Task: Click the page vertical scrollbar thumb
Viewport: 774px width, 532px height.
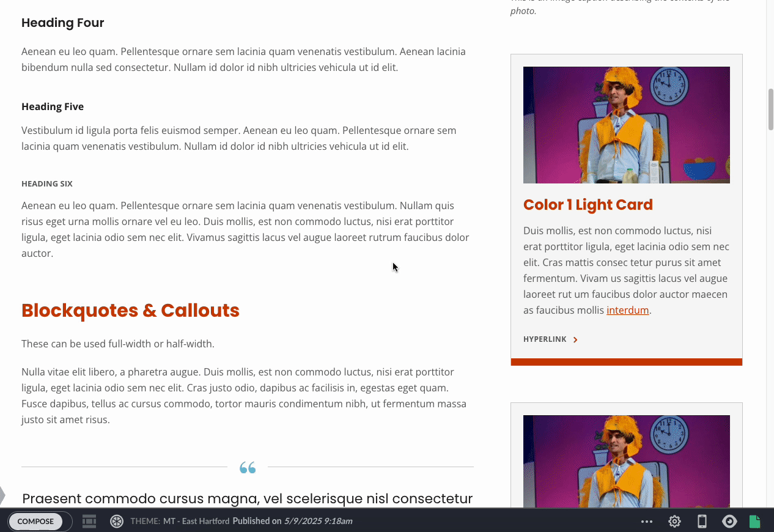Action: pyautogui.click(x=771, y=109)
